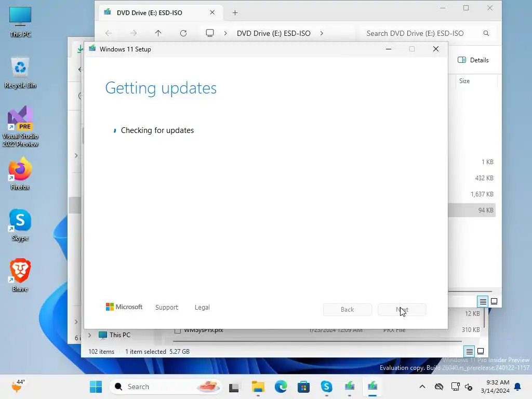Image resolution: width=532 pixels, height=399 pixels.
Task: Click the Forward arrow in DVD Drive window
Action: coord(134,33)
